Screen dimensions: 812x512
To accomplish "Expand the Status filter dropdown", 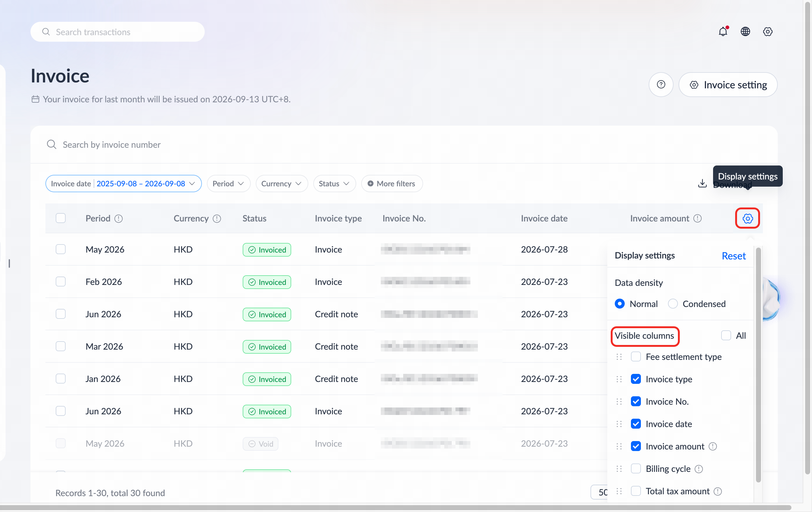I will pos(334,184).
